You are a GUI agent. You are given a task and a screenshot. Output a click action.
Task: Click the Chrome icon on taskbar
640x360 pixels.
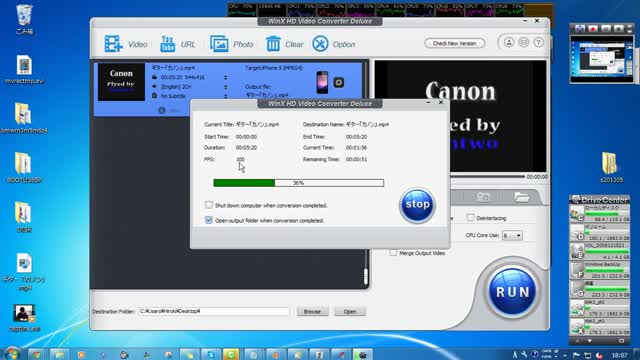(x=36, y=355)
